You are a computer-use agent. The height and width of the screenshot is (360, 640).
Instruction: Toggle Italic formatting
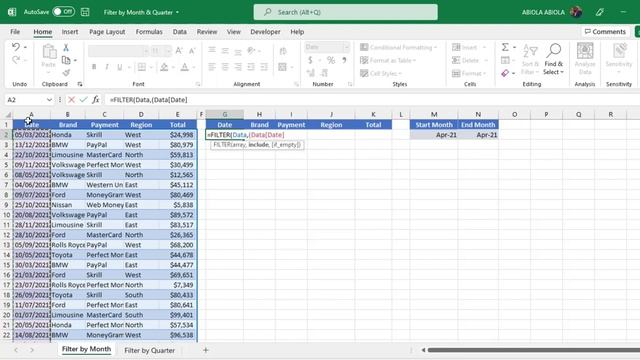tap(107, 67)
